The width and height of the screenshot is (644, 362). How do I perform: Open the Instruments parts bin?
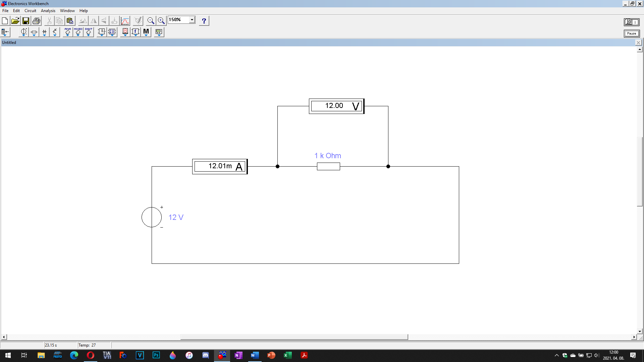[x=159, y=32]
